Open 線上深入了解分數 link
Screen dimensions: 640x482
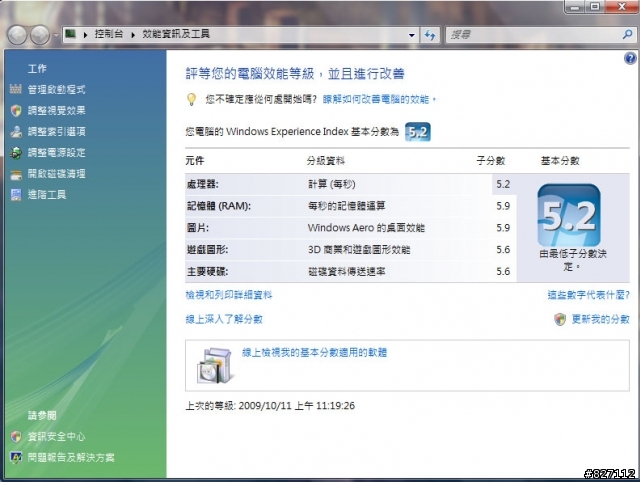(x=224, y=319)
